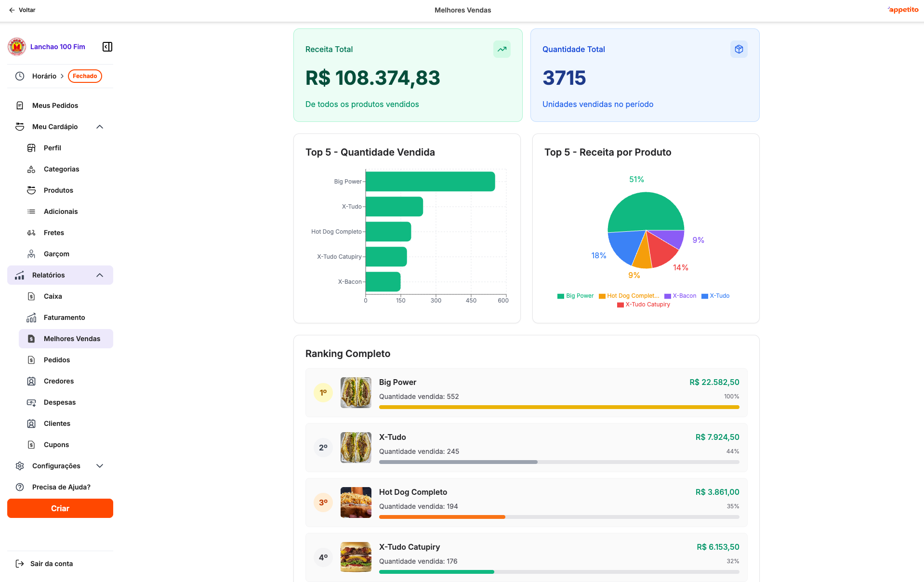Screen dimensions: 924x582
Task: Click the Cupons document icon
Action: click(31, 445)
